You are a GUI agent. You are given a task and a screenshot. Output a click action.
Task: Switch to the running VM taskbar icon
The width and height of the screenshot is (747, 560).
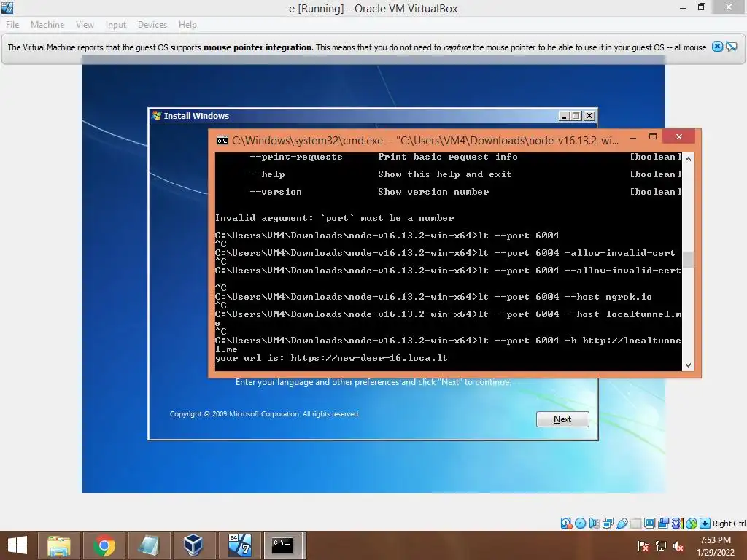coord(239,545)
